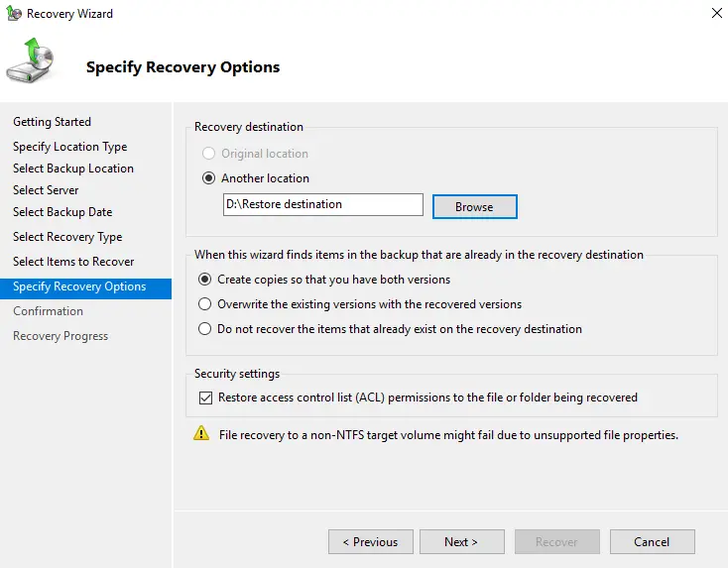Viewport: 728px width, 568px height.
Task: Select the Another location radio button
Action: coord(208,178)
